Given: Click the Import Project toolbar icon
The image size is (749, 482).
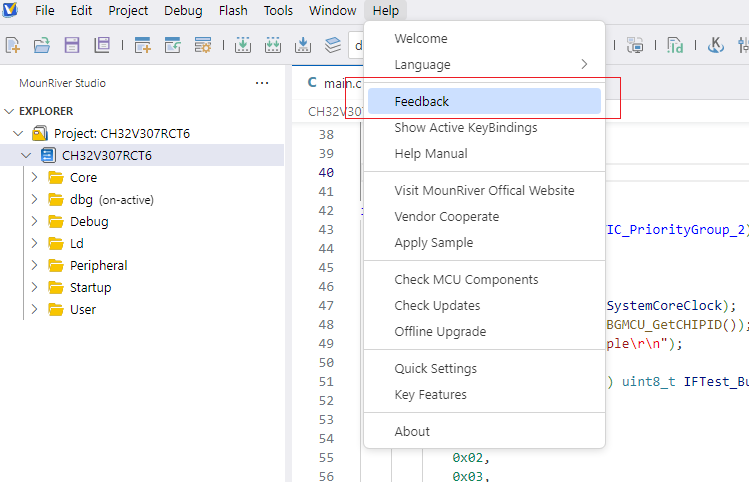Looking at the screenshot, I should [x=172, y=45].
